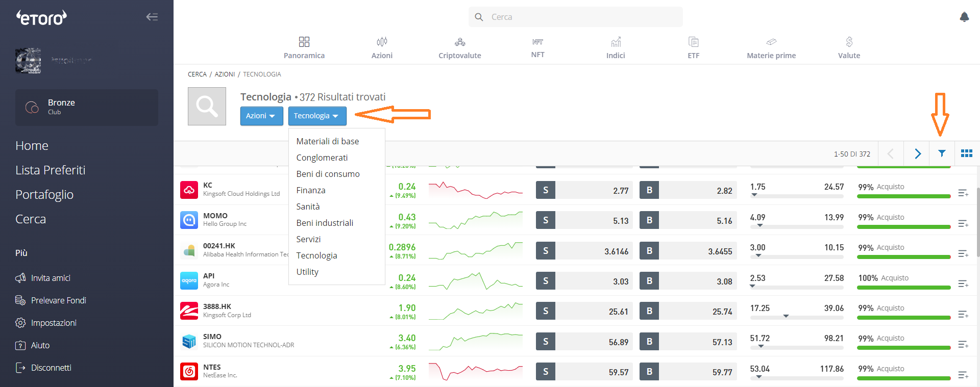Switch to the Azioni tab

pyautogui.click(x=382, y=48)
